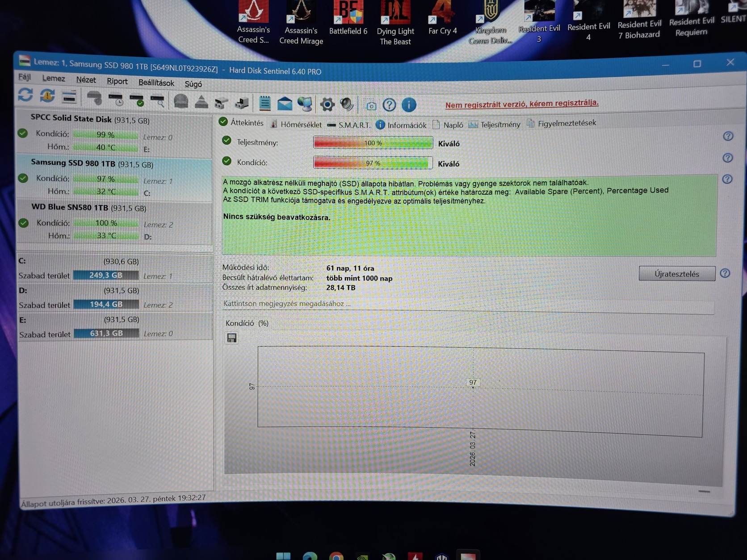Click the Újratesztelés button
The width and height of the screenshot is (747, 560).
pyautogui.click(x=677, y=273)
